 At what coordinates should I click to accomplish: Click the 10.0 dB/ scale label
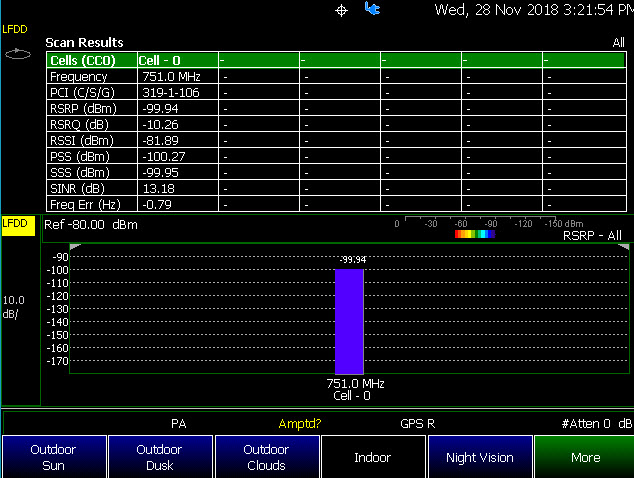[13, 307]
